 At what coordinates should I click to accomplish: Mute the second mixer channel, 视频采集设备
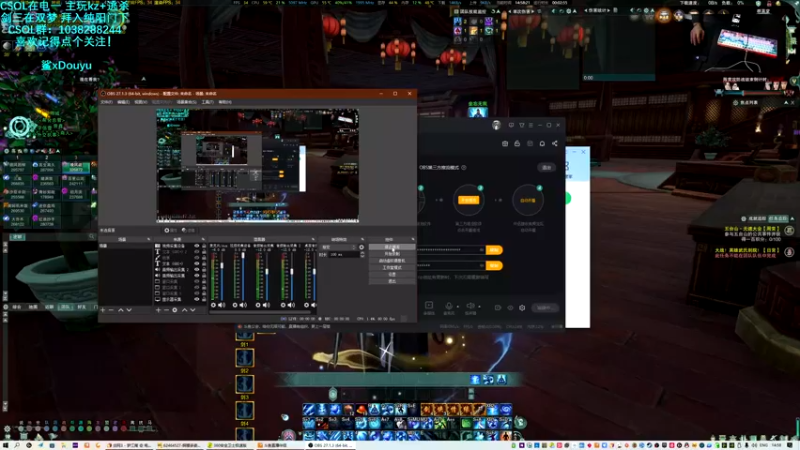coord(243,305)
